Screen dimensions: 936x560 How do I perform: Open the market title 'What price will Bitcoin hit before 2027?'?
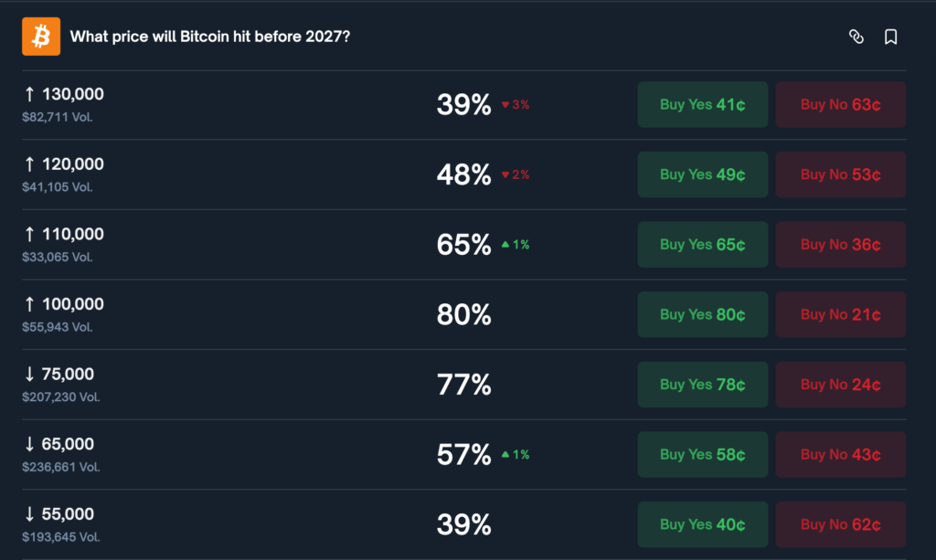click(x=210, y=37)
